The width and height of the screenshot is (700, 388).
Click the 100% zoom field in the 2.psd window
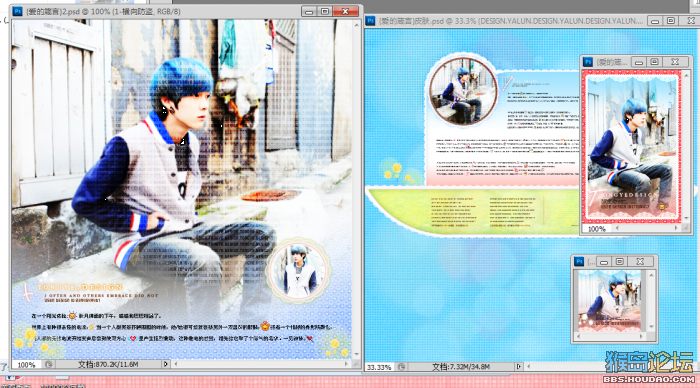pyautogui.click(x=26, y=365)
